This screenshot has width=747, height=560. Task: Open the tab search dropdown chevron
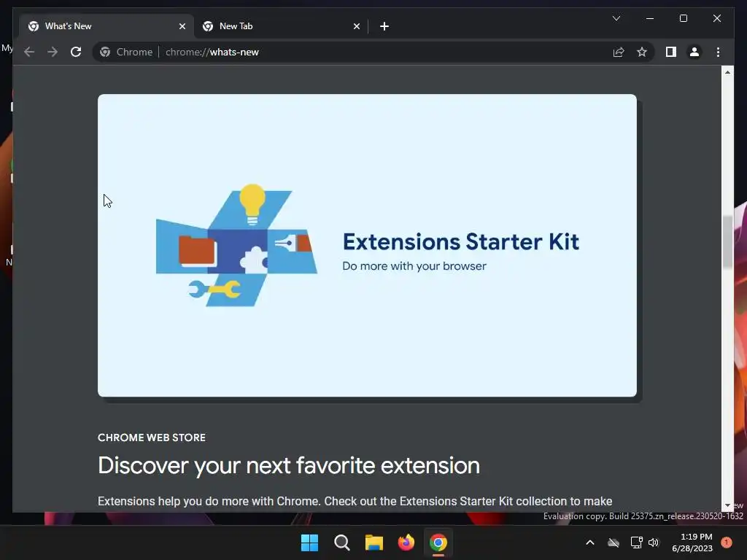(x=616, y=18)
